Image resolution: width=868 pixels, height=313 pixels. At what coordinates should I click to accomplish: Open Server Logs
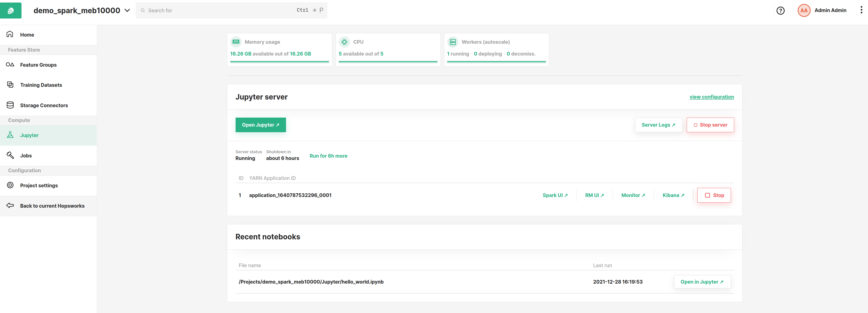tap(659, 125)
